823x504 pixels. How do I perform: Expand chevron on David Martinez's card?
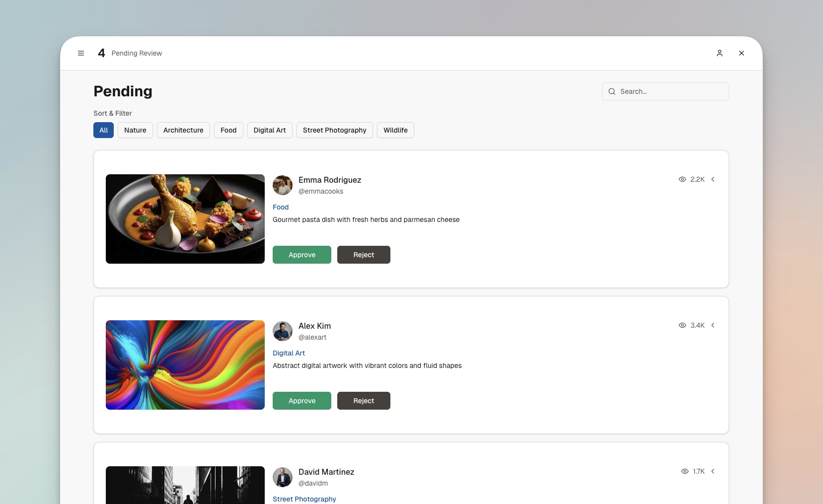(x=713, y=471)
